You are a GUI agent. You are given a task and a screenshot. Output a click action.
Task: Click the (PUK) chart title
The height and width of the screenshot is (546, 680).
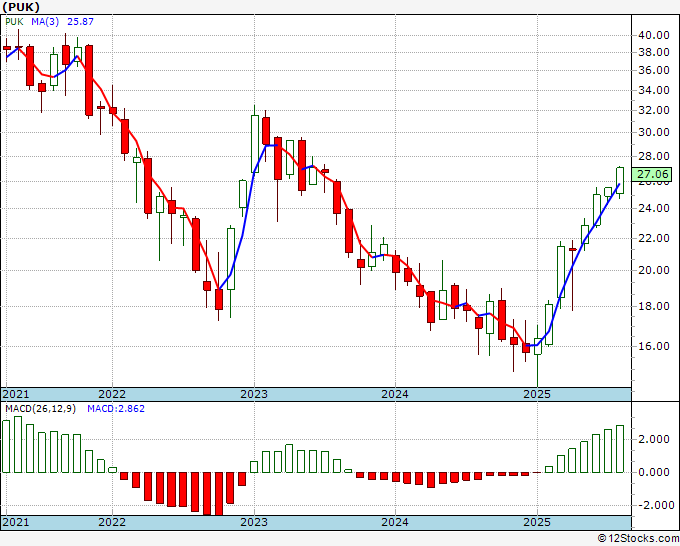(21, 7)
